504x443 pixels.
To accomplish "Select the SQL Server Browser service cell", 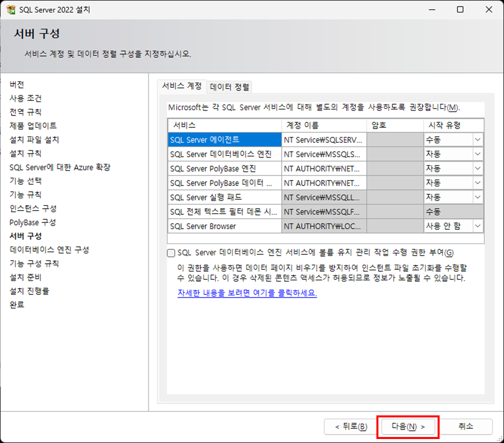I will 225,226.
